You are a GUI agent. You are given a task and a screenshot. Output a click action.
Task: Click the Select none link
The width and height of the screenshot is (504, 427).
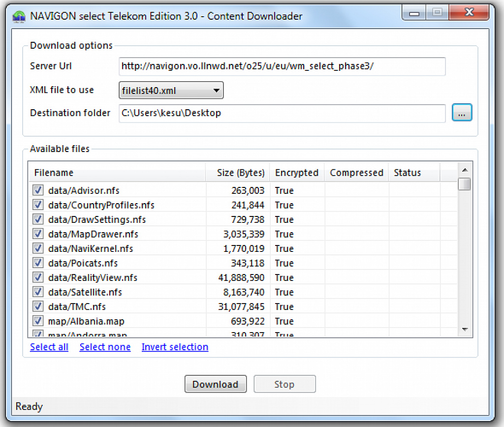(105, 347)
